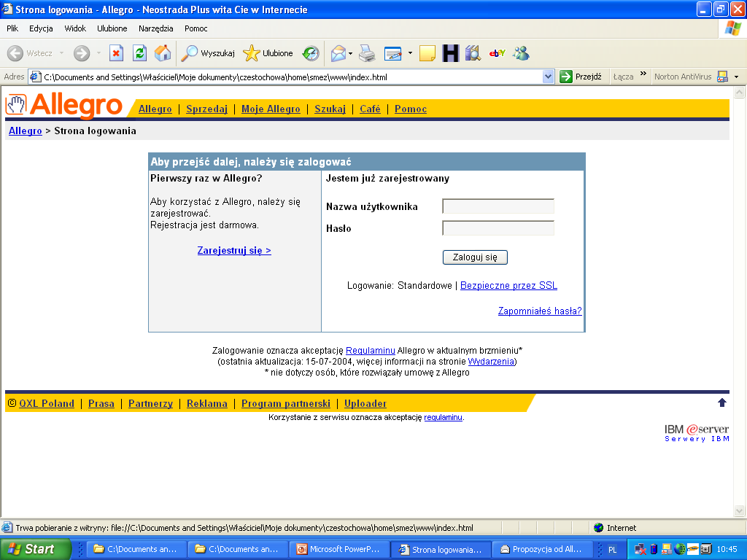Click the yellow note toolbar icon
The width and height of the screenshot is (747, 560).
click(427, 53)
